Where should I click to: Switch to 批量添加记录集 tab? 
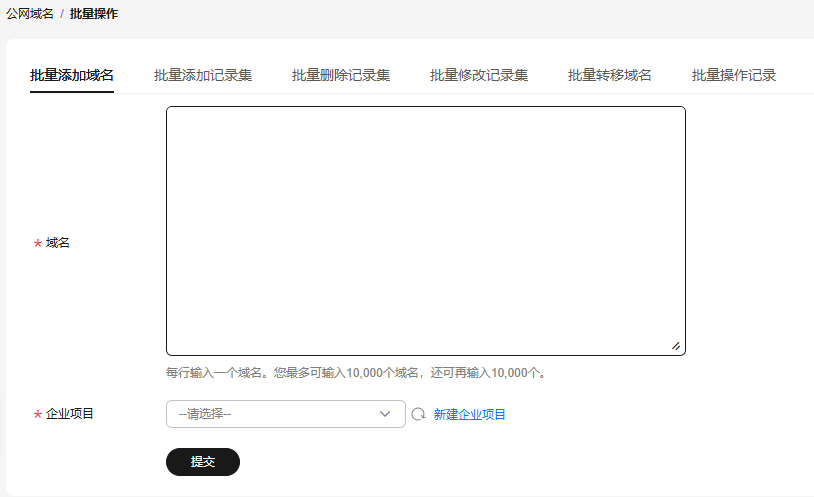pos(203,75)
